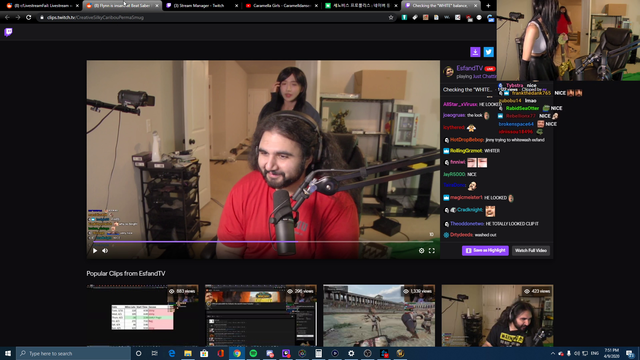Enter fullscreen mode on the clip
Image resolution: width=640 pixels, height=360 pixels.
(431, 251)
